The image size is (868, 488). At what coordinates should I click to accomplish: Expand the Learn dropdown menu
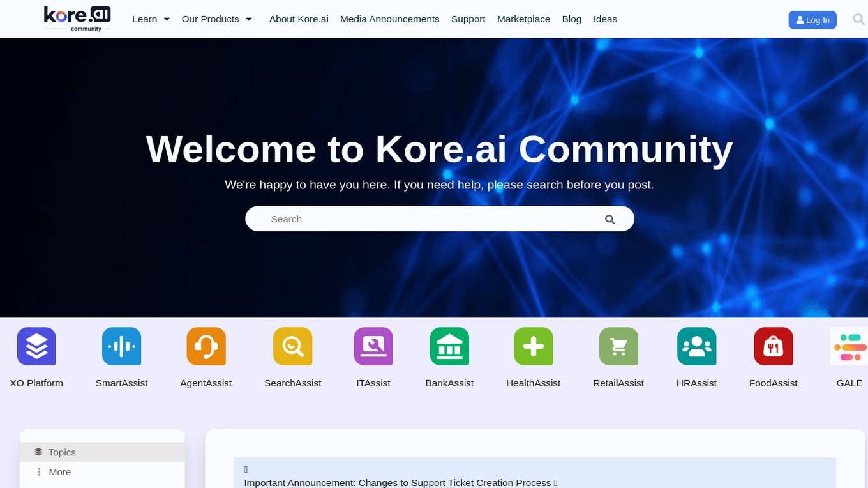[x=151, y=19]
